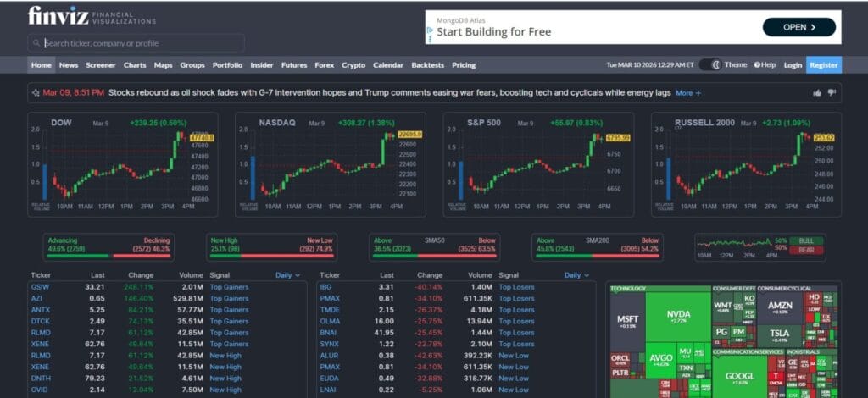
Task: Open the S&P 500 index chart
Action: pyautogui.click(x=538, y=165)
